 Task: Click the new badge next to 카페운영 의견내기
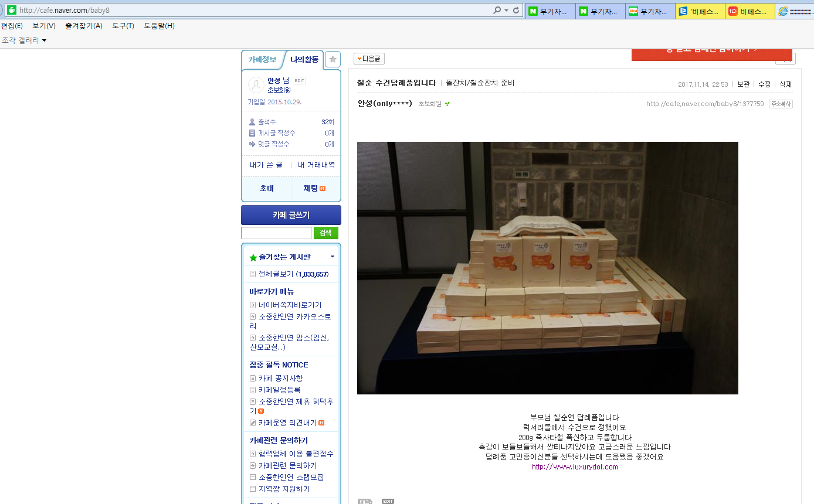point(321,423)
